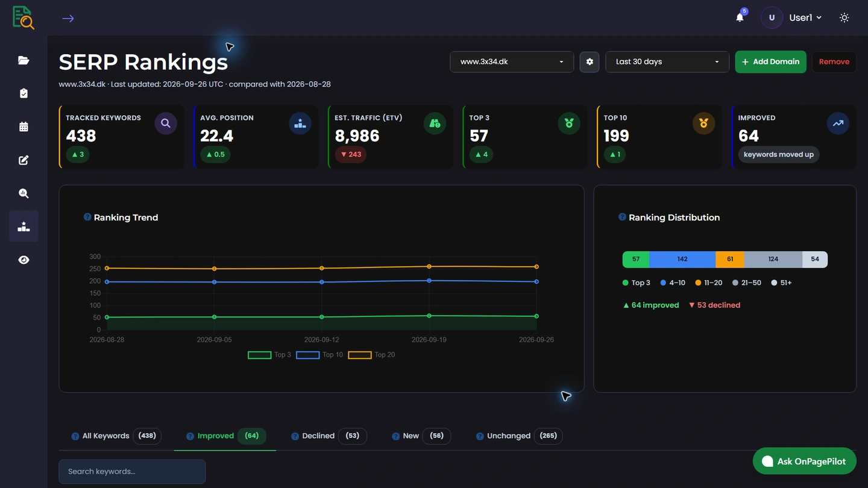
Task: Click the '64 improved' text
Action: coord(651,305)
